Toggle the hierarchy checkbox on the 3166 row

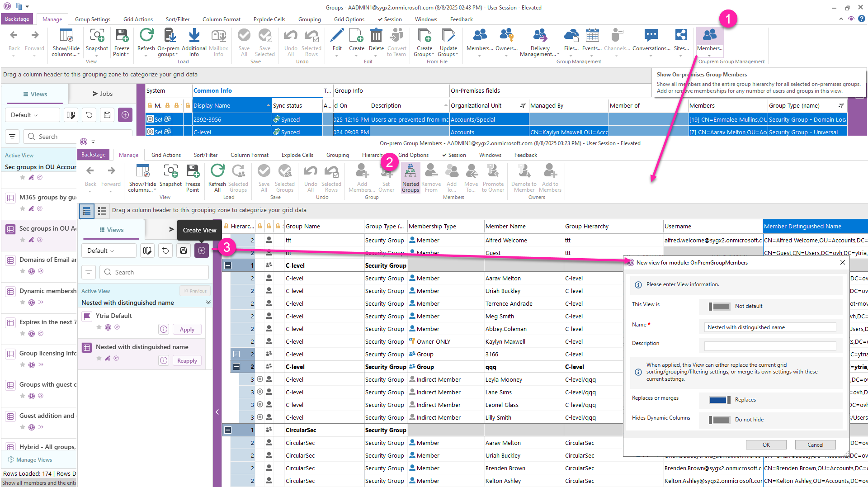[236, 354]
